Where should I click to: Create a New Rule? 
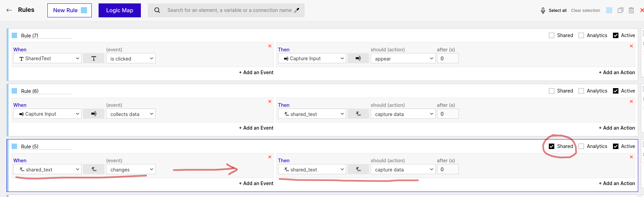coord(69,10)
